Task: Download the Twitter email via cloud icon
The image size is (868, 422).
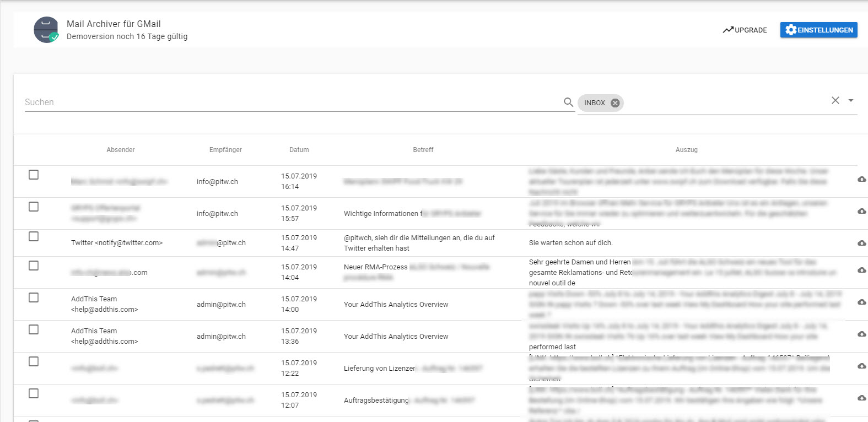Action: click(862, 243)
